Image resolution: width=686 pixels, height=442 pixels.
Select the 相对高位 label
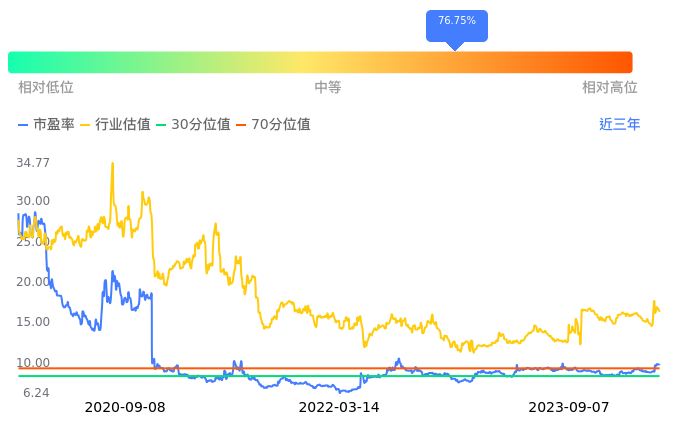(610, 88)
